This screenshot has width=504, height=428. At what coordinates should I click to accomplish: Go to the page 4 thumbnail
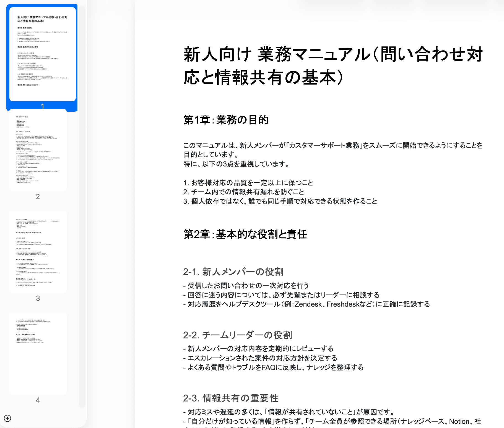coord(38,354)
